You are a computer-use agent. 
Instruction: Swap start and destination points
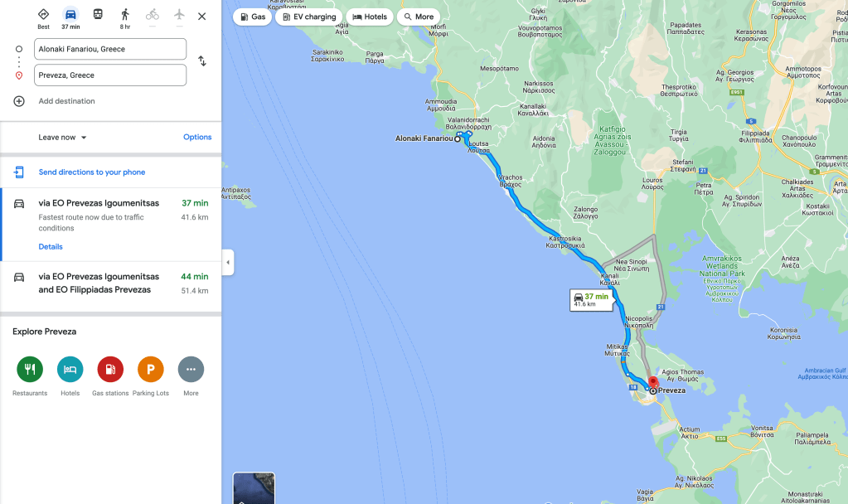coord(201,61)
